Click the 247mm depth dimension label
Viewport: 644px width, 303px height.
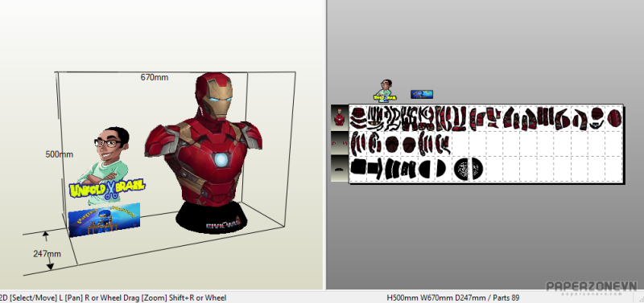[x=47, y=254]
